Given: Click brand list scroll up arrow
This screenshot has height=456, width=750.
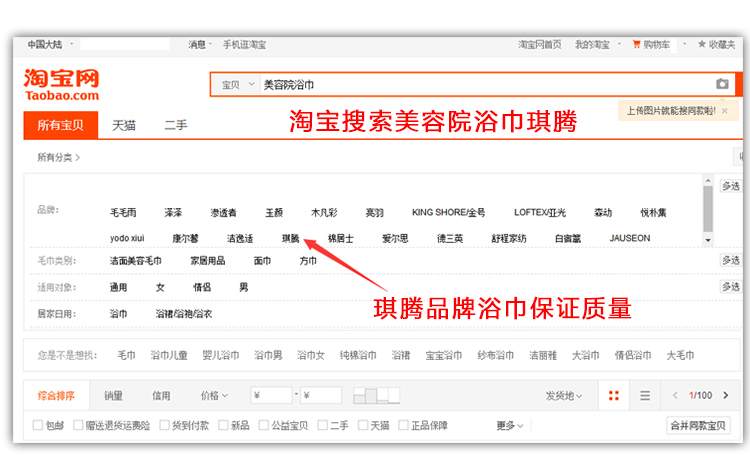Looking at the screenshot, I should (708, 180).
